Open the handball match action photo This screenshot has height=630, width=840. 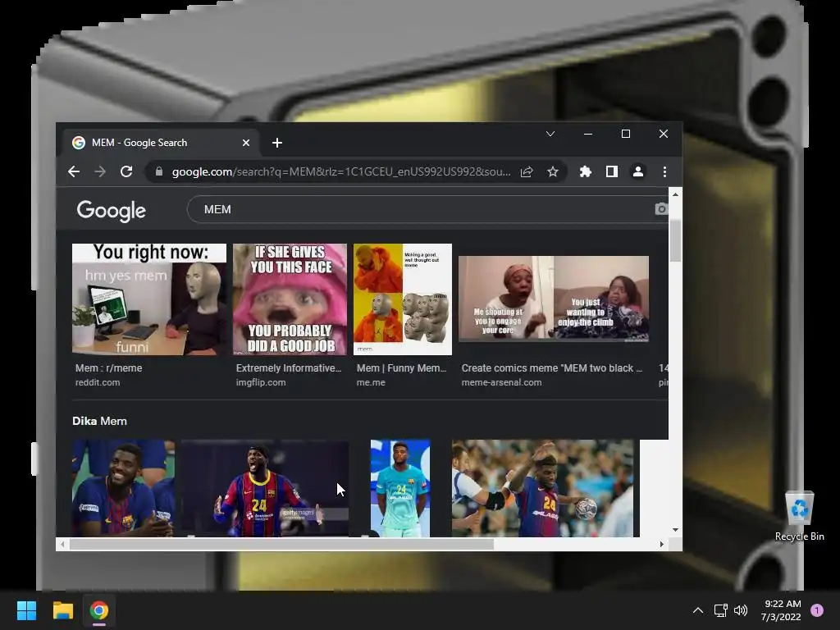(x=542, y=488)
